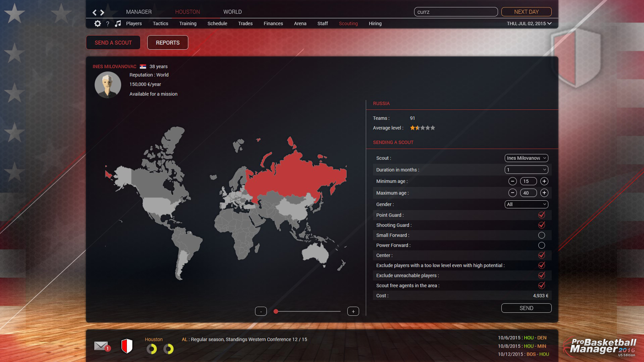This screenshot has width=644, height=362.
Task: Click the SEND button to dispatch scout
Action: pos(526,308)
